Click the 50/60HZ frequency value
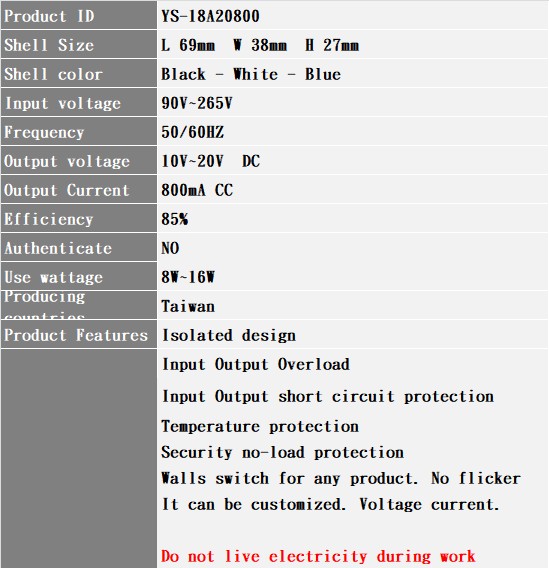549x568 pixels. (x=193, y=132)
